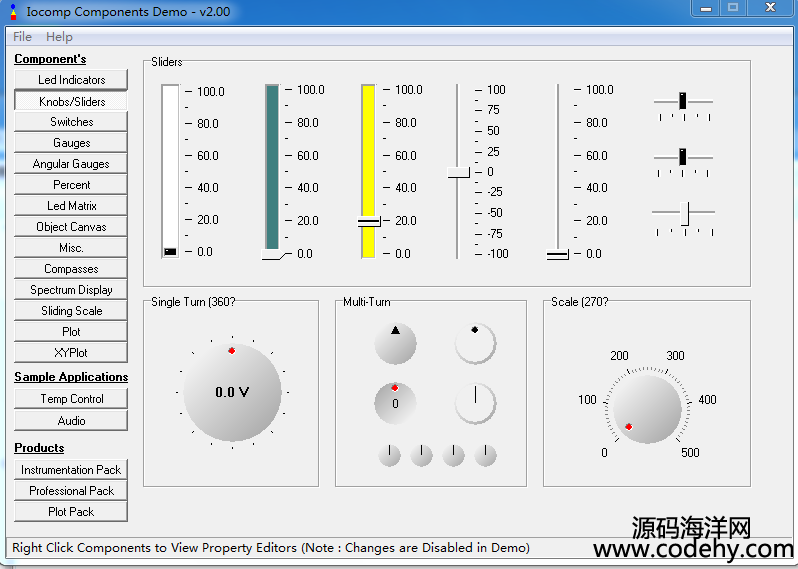The height and width of the screenshot is (569, 798).
Task: Open the Plot components page
Action: coord(71,332)
